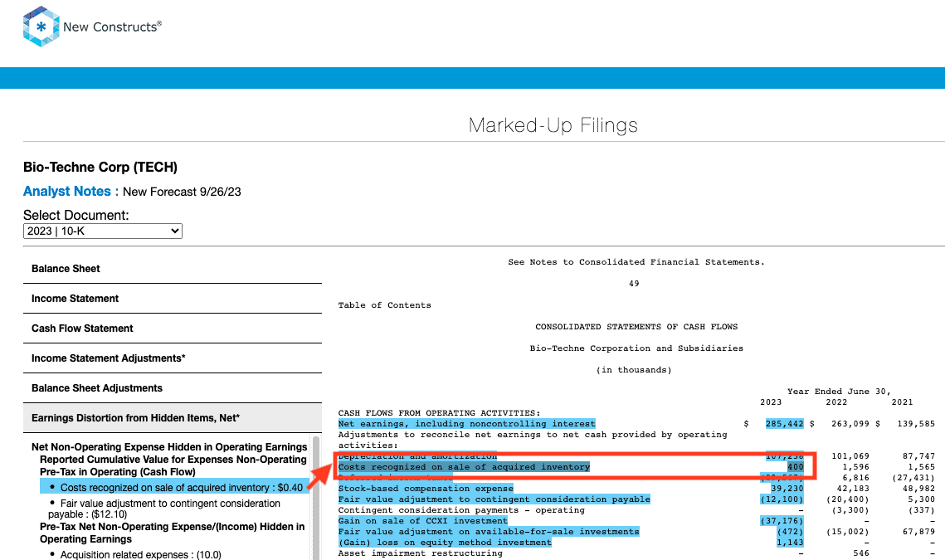Click highlighted Net earnings, including noncontrolling interest
This screenshot has height=560, width=945.
pyautogui.click(x=466, y=424)
